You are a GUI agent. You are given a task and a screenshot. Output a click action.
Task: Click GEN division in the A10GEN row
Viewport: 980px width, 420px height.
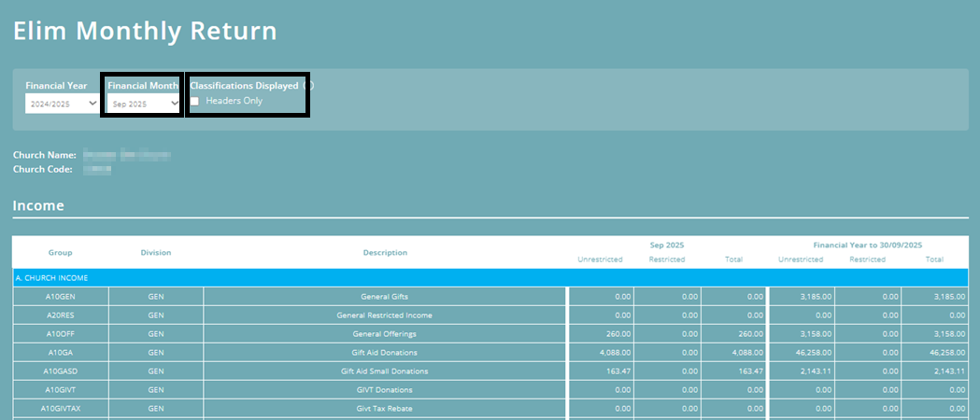(x=156, y=297)
